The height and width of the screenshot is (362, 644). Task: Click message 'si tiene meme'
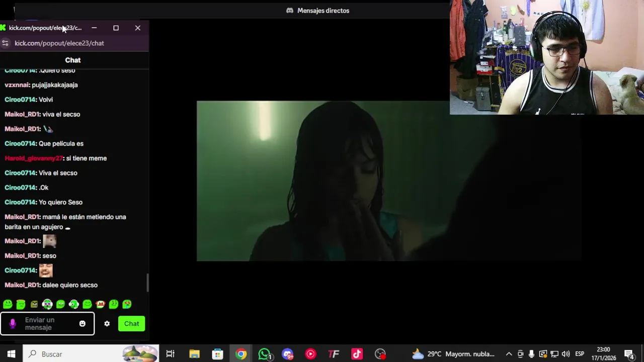pos(86,158)
